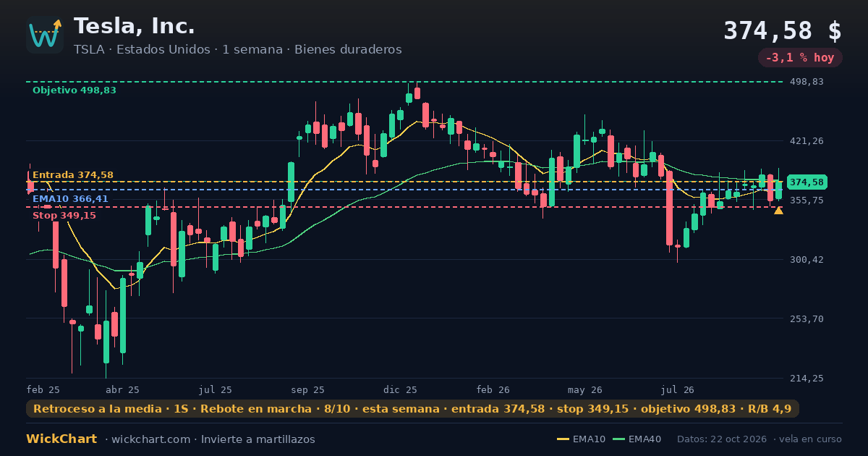This screenshot has height=456, width=868.
Task: Click the Objetivo 498,83 label
Action: (75, 90)
